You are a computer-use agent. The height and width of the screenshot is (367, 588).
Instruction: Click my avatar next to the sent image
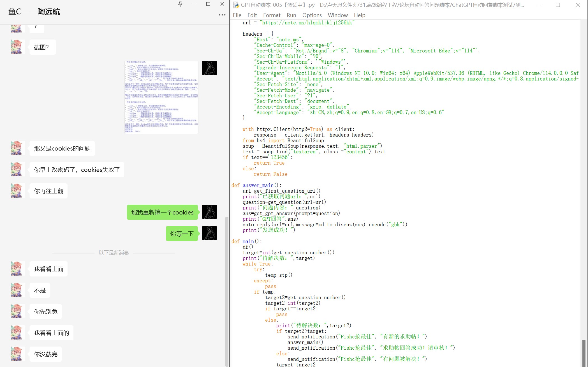pos(209,68)
